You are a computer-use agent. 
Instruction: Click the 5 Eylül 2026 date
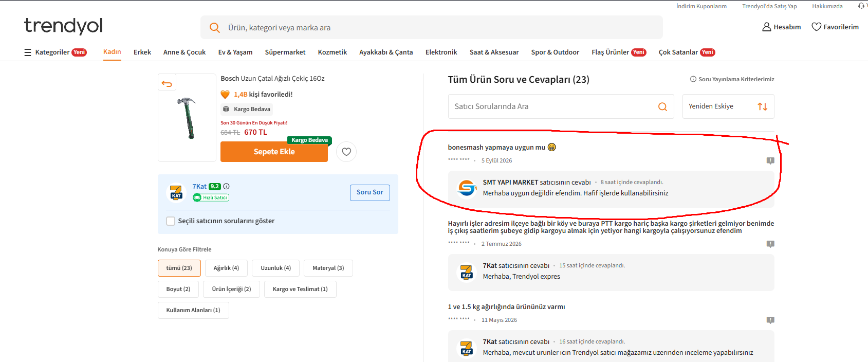496,160
